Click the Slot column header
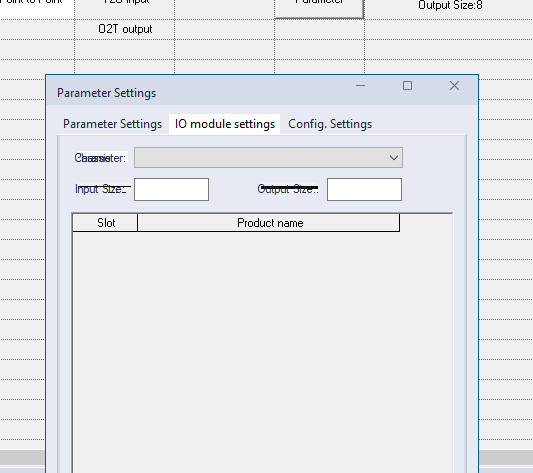Viewport: 533px width, 473px height. [x=105, y=223]
